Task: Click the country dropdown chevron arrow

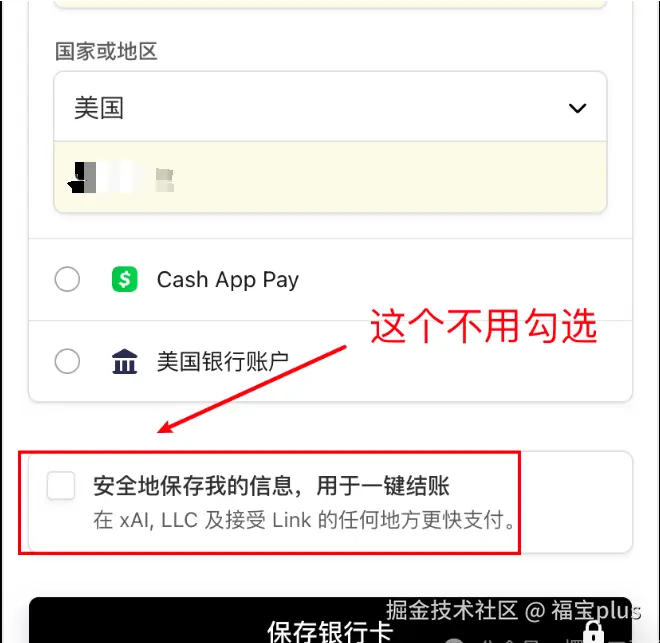Action: [577, 108]
